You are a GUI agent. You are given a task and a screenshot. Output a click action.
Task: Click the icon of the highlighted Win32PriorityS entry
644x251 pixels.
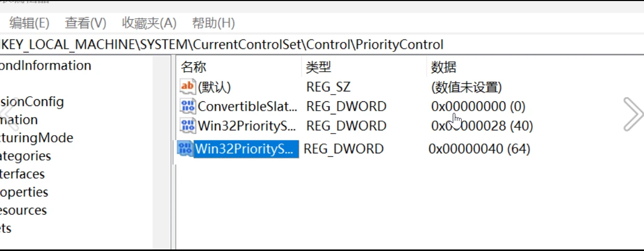coord(185,149)
